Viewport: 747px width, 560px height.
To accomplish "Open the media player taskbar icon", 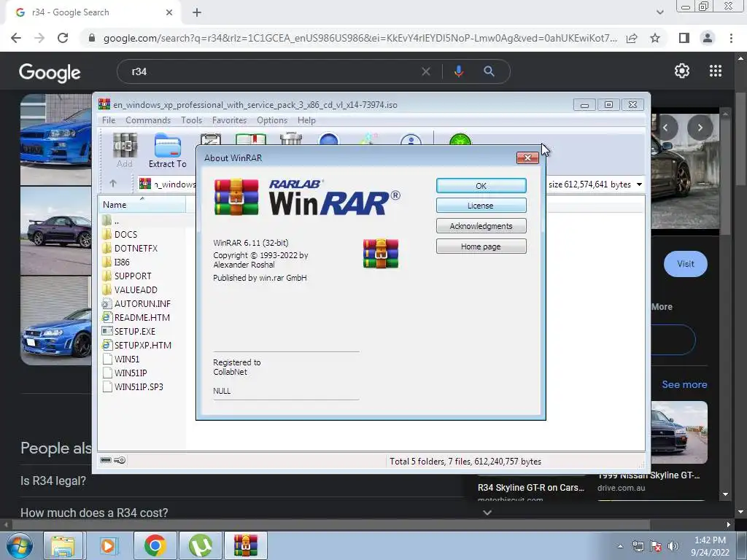I will pyautogui.click(x=108, y=545).
